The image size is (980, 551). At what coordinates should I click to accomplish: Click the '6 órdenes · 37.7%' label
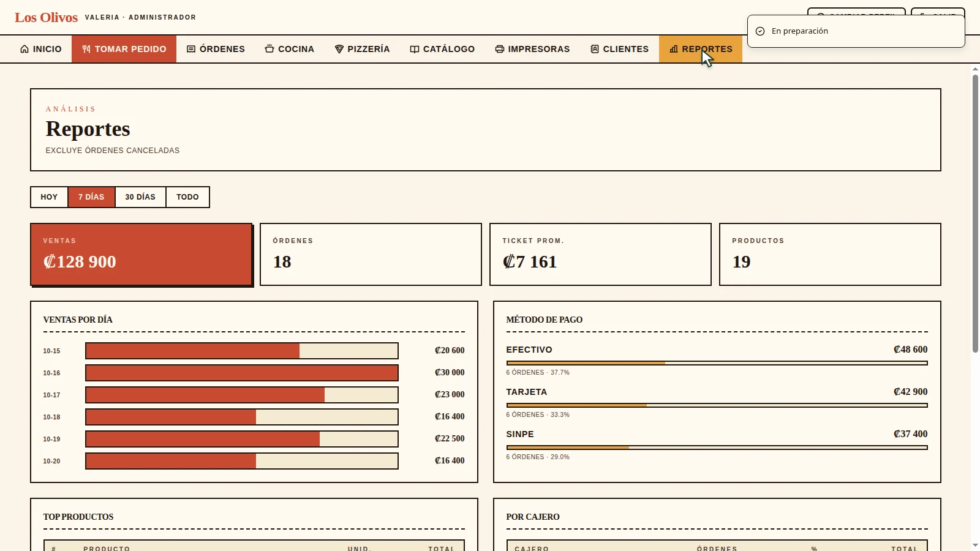tap(538, 372)
